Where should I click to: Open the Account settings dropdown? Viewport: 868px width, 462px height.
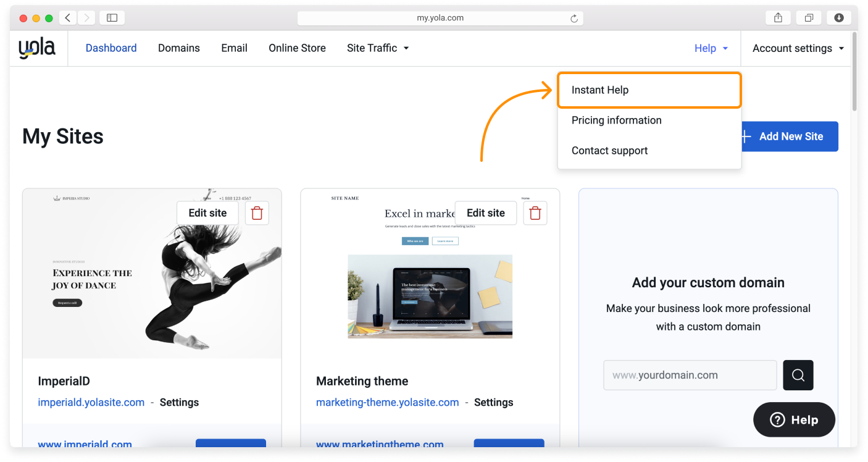tap(798, 48)
